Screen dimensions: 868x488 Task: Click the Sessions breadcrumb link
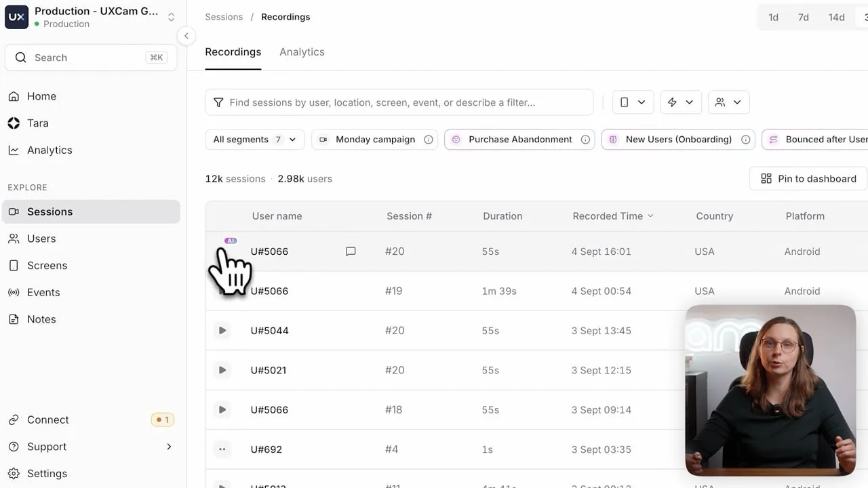(224, 17)
